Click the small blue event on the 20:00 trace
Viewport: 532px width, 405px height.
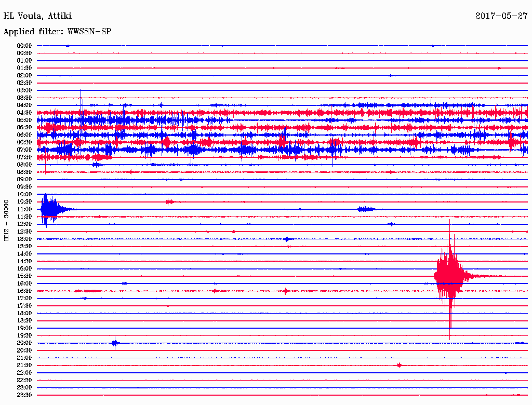tap(115, 343)
